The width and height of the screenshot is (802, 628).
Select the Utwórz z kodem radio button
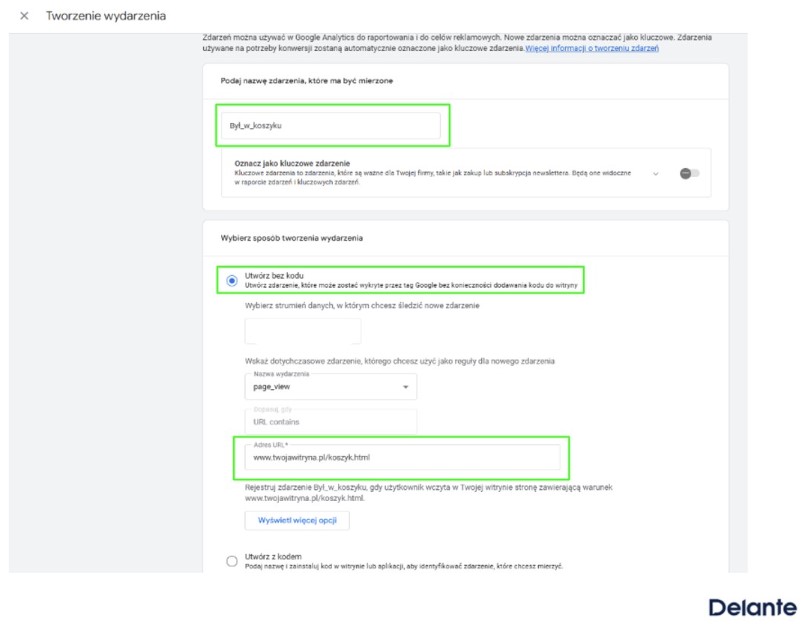[x=232, y=561]
